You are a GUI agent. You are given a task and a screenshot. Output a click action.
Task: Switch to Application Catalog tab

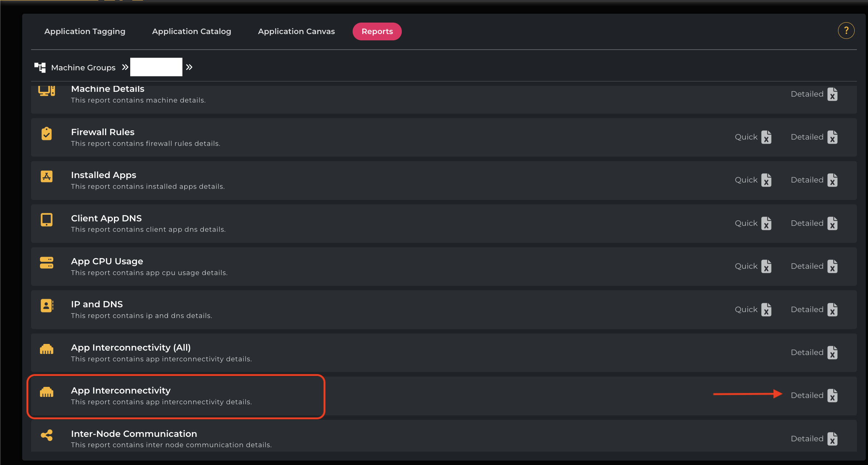pos(191,31)
